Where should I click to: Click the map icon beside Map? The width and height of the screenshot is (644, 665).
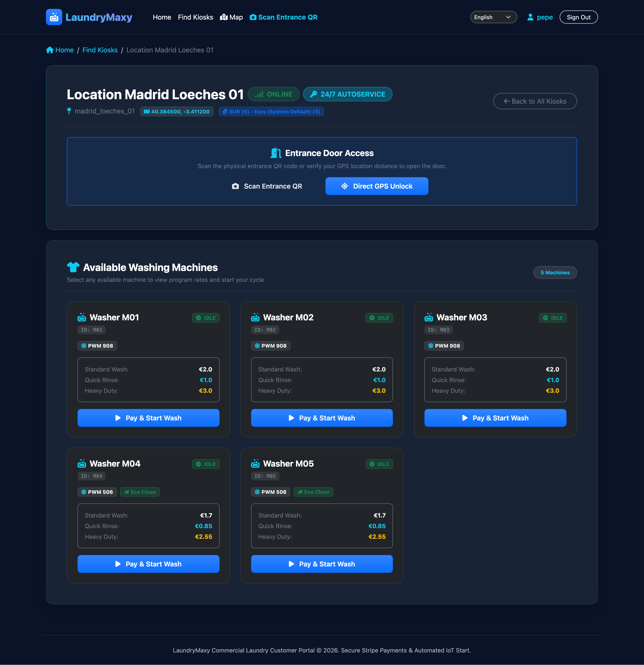click(224, 17)
